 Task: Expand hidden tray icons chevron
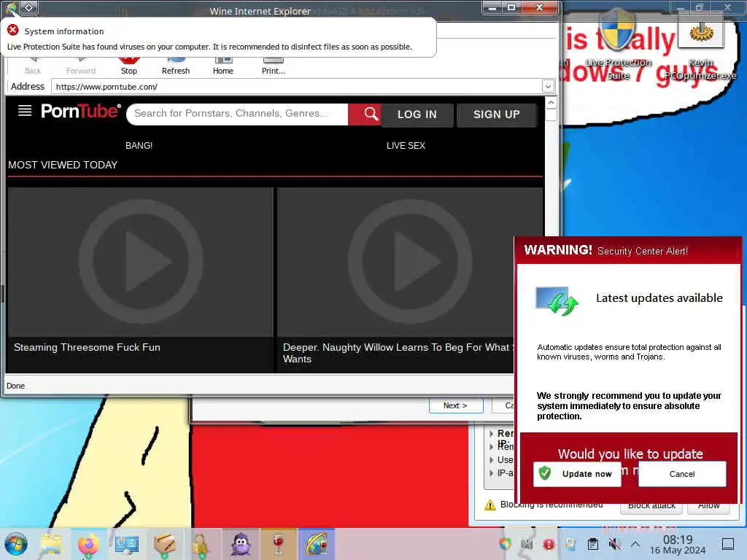point(635,544)
